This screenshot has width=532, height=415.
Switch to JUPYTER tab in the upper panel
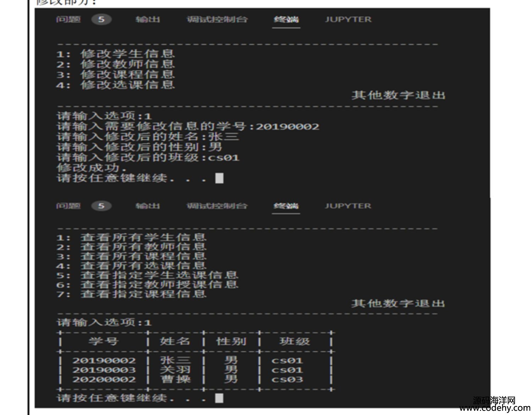348,19
